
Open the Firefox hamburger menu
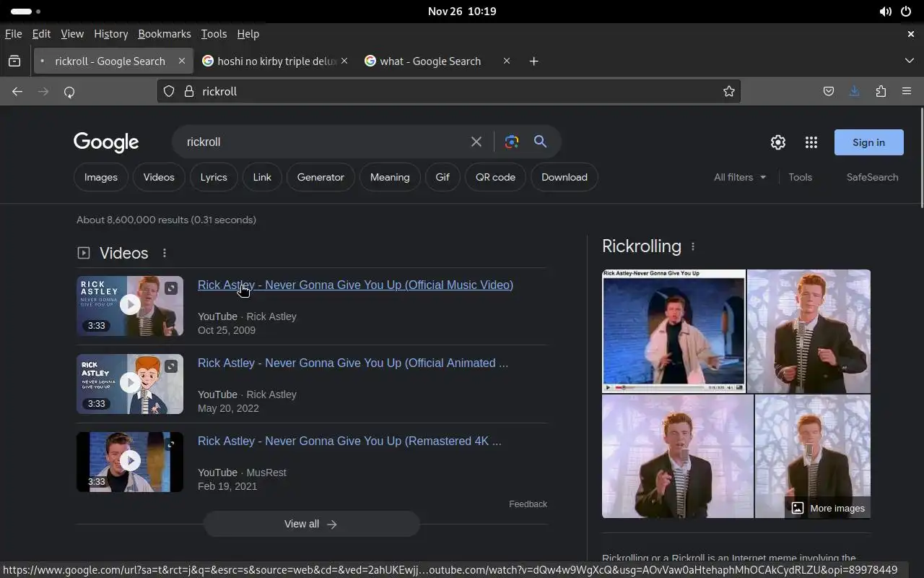[x=907, y=91]
